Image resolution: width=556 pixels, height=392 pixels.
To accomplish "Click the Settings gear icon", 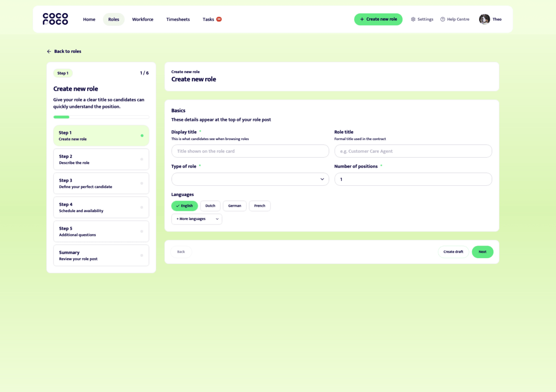I will pos(413,19).
